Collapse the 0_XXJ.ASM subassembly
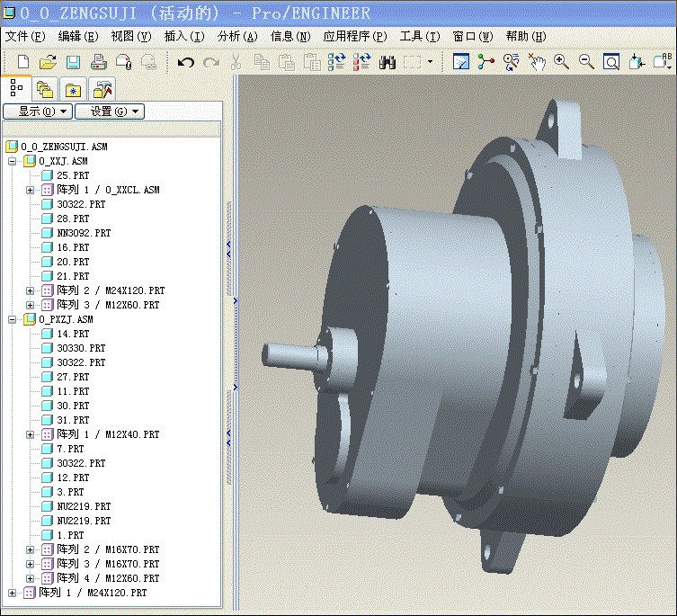 [x=12, y=162]
